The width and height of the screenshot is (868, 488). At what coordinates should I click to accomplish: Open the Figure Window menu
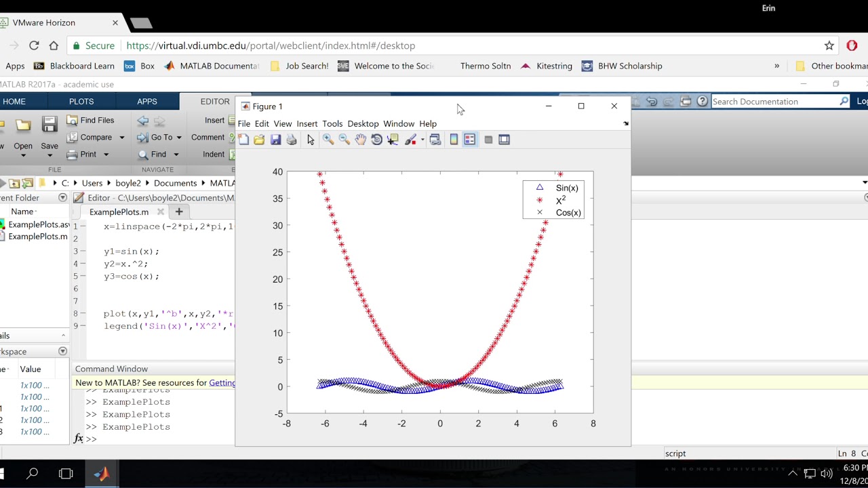(399, 123)
